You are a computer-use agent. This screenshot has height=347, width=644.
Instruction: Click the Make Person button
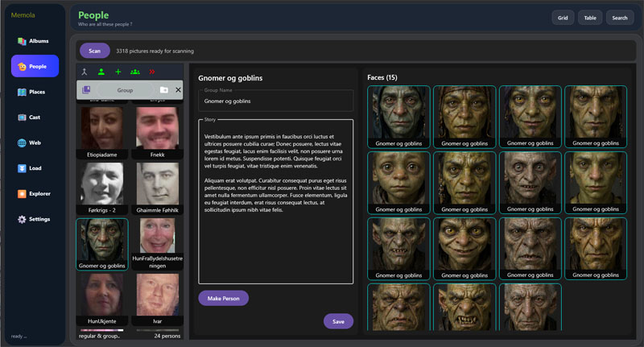tap(224, 298)
